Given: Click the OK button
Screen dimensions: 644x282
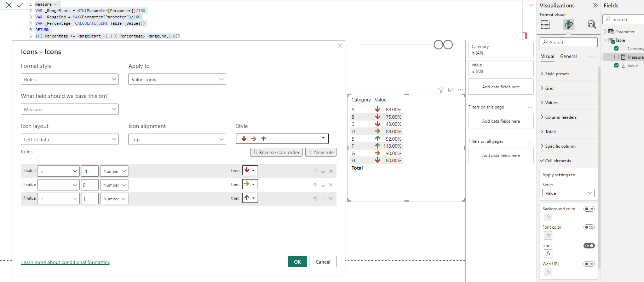Looking at the screenshot, I should point(297,262).
